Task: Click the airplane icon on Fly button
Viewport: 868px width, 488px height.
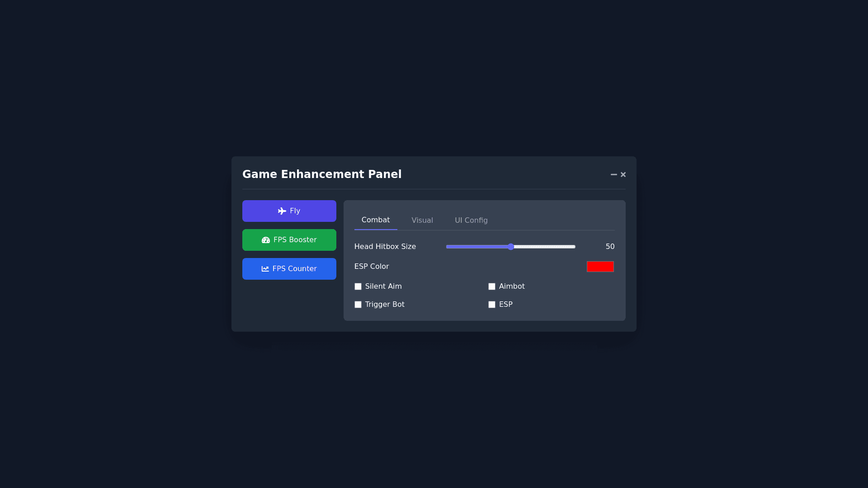Action: click(x=282, y=211)
